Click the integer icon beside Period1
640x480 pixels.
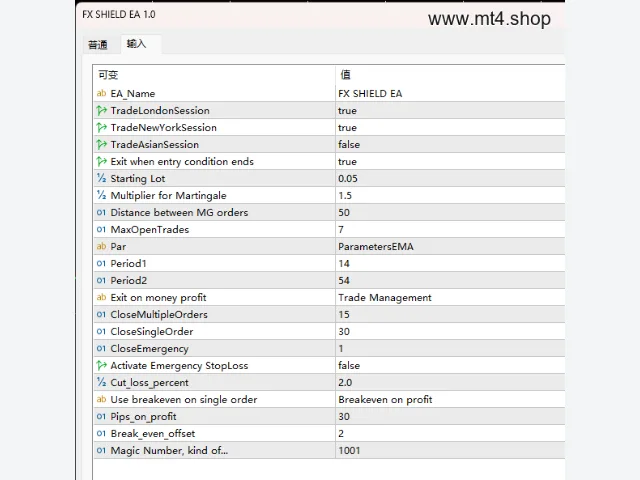102,263
